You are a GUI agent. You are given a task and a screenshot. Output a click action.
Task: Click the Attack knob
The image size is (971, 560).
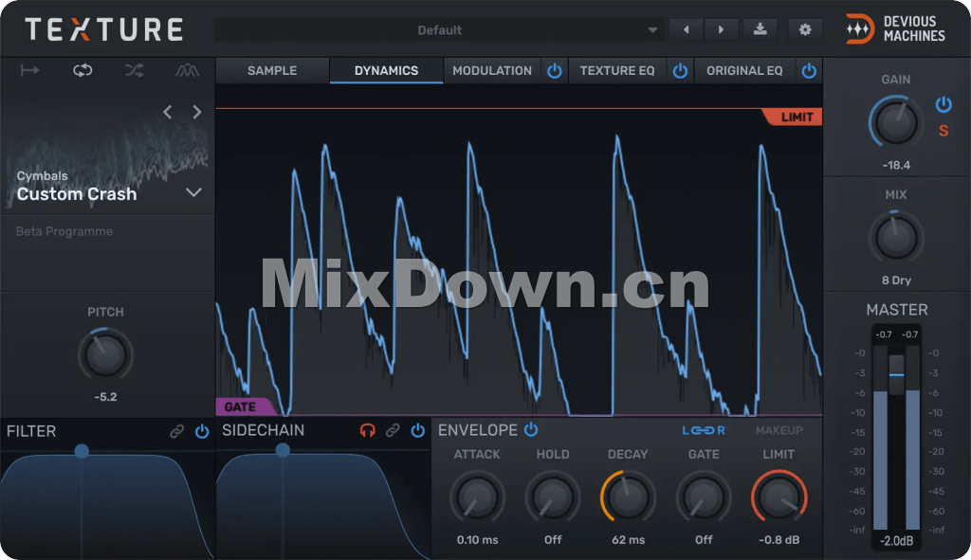477,497
